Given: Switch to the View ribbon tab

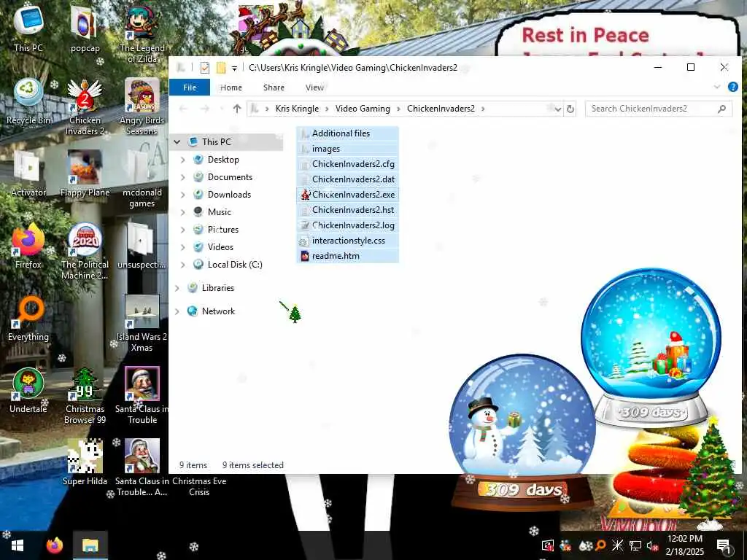Looking at the screenshot, I should (314, 87).
